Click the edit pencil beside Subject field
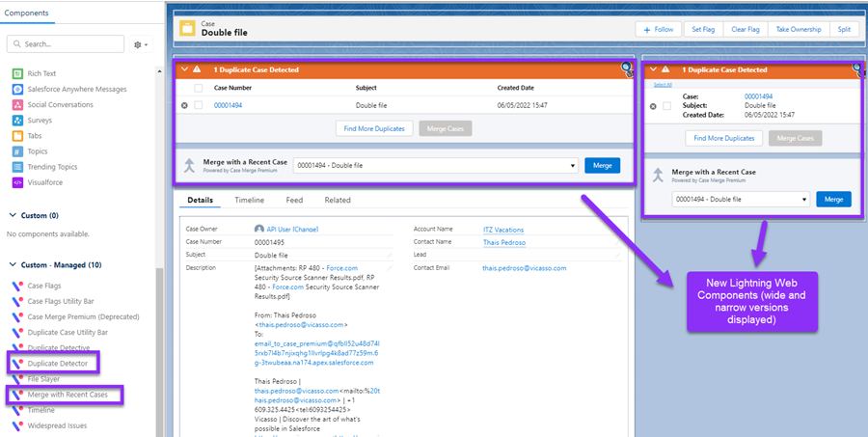Image resolution: width=868 pixels, height=437 pixels. pyautogui.click(x=390, y=255)
